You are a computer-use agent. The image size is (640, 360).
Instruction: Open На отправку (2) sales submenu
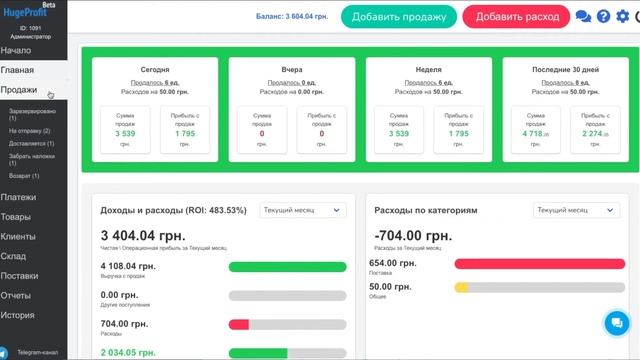[29, 131]
